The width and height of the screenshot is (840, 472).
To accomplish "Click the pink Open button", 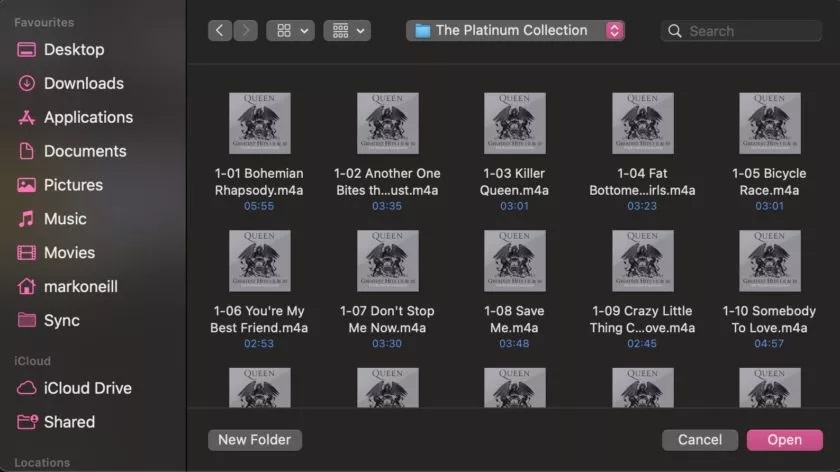I will coord(785,440).
